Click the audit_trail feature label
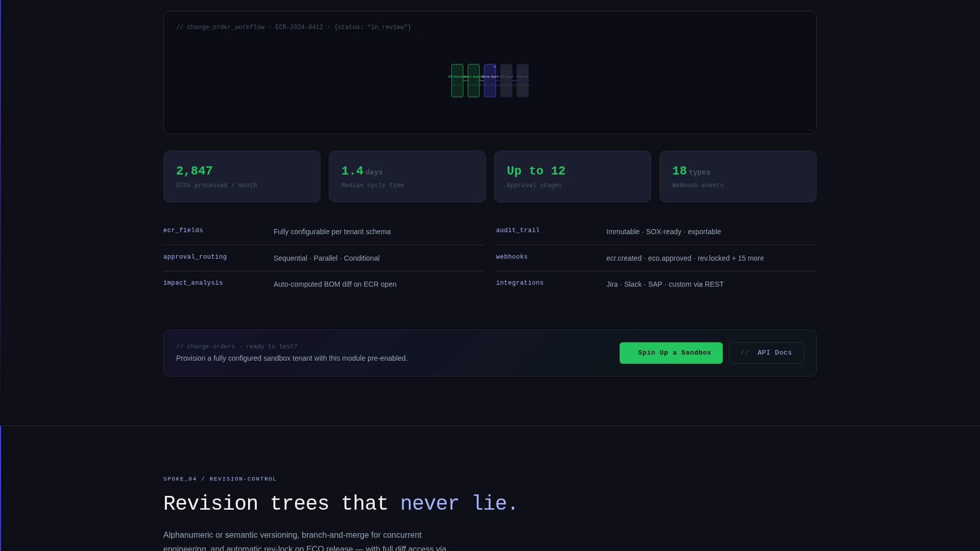Image resolution: width=980 pixels, height=551 pixels. [x=517, y=231]
